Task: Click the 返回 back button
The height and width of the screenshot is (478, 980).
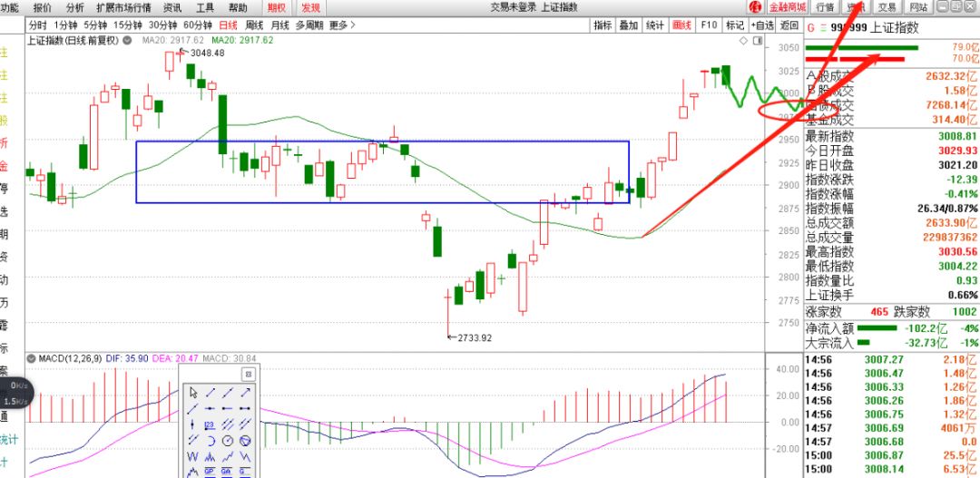Action: [790, 25]
